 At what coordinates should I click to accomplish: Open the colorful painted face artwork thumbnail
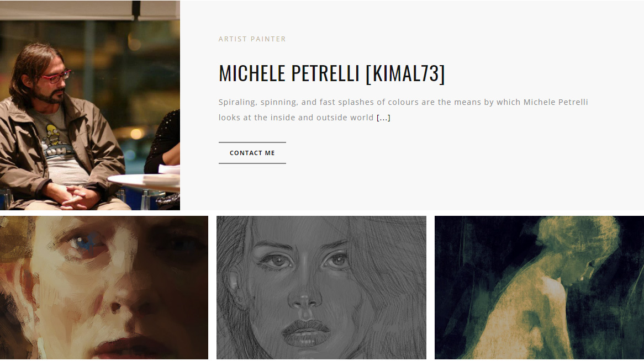pos(104,288)
